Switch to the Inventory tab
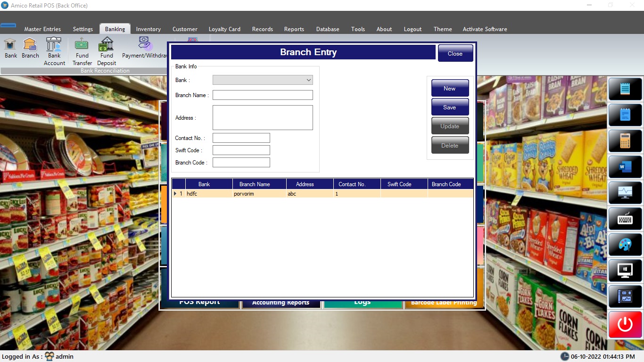This screenshot has width=644, height=362. [148, 29]
